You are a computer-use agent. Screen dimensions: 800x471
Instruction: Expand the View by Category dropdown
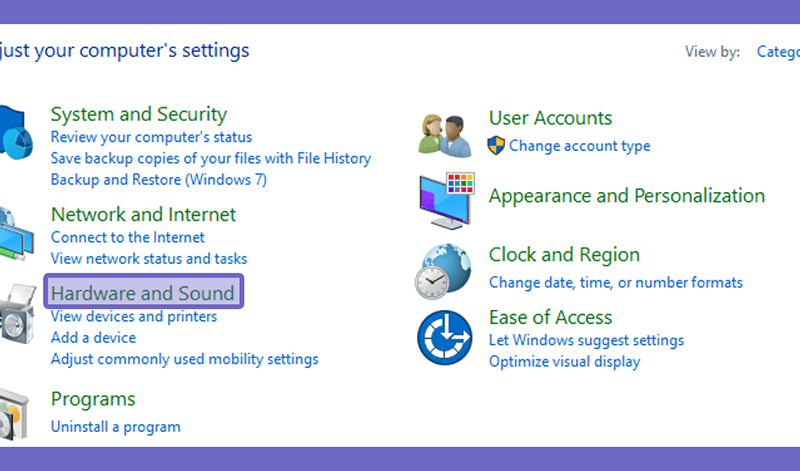(x=778, y=52)
